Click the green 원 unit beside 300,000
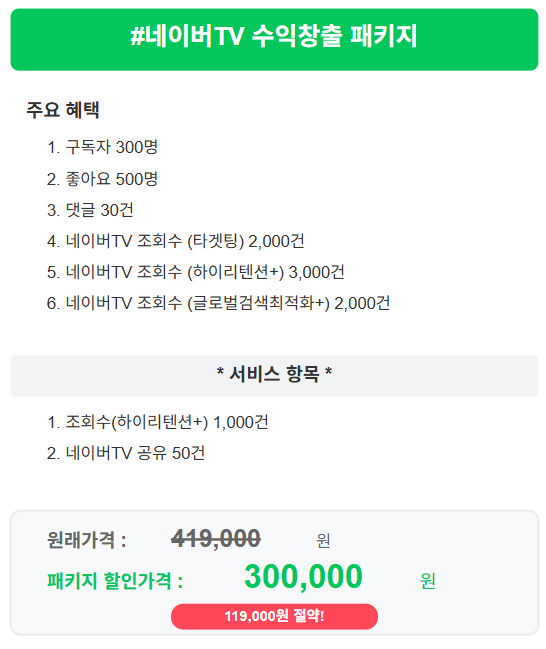 pos(428,581)
